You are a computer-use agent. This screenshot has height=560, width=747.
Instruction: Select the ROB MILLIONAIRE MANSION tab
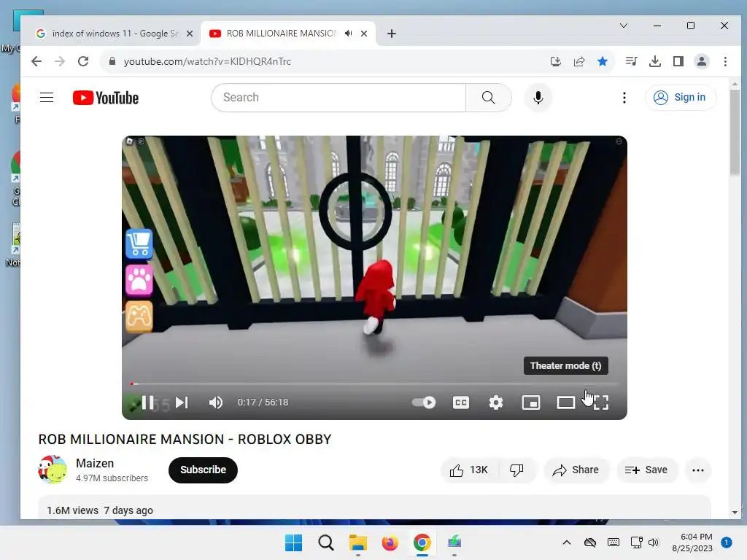point(281,34)
